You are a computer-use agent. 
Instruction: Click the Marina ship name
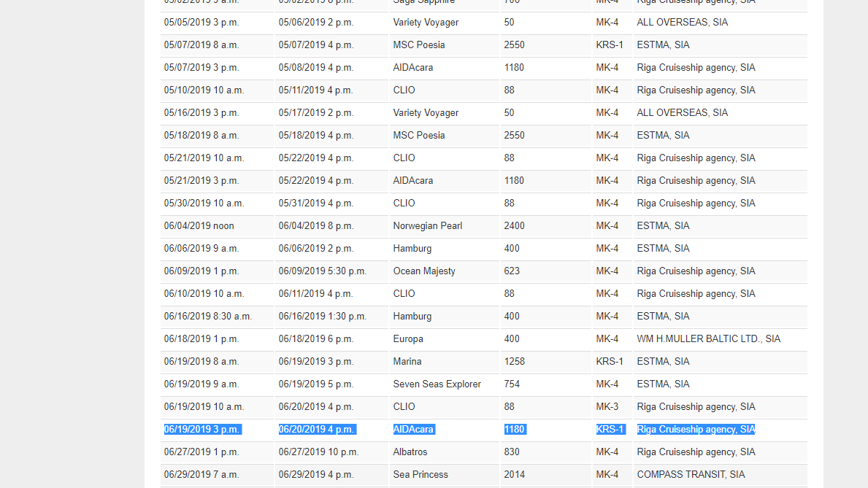tap(407, 362)
